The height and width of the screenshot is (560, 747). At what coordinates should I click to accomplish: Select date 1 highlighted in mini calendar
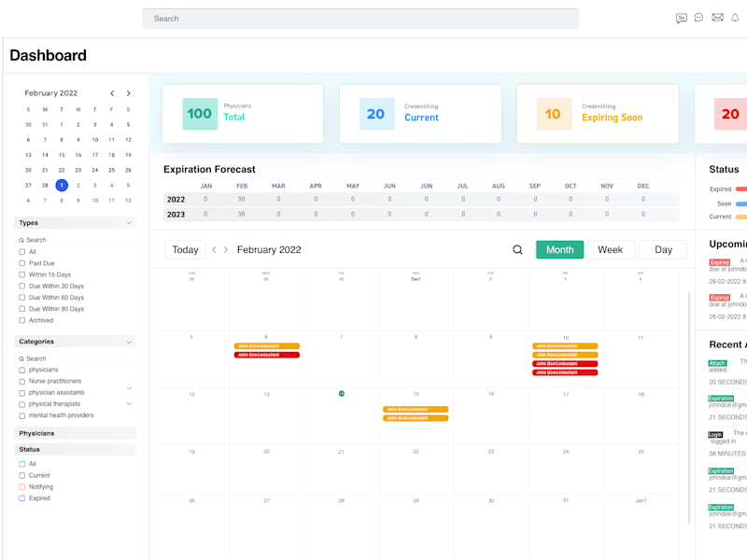(62, 185)
